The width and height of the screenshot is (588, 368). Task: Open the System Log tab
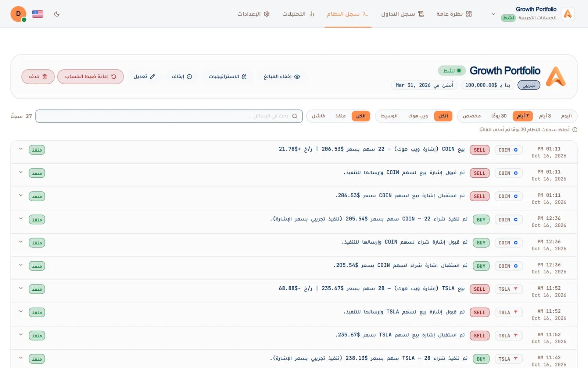(348, 14)
